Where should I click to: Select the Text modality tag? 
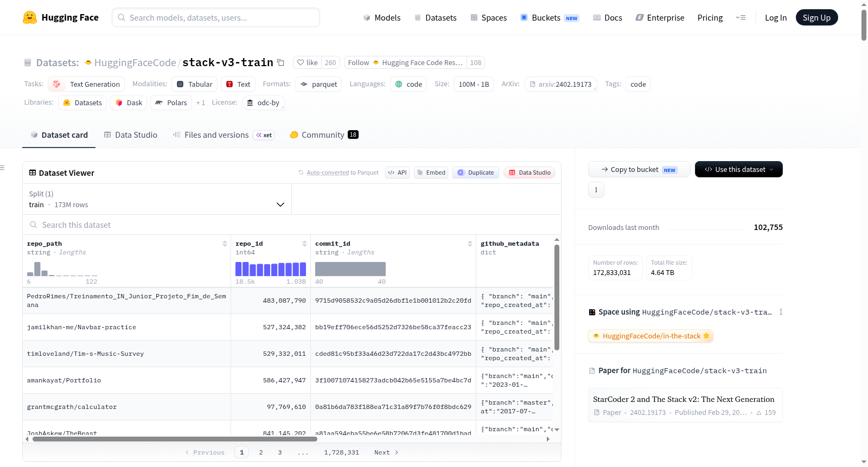[238, 84]
